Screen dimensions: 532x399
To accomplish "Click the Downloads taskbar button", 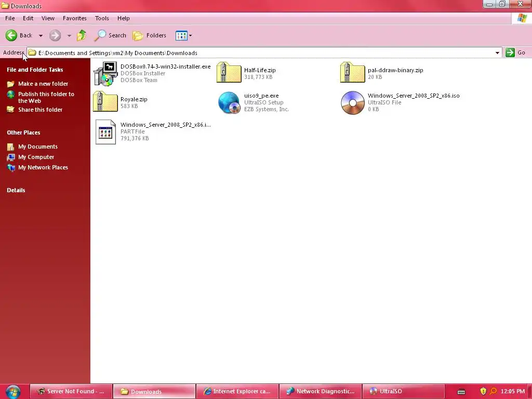I will tap(154, 392).
